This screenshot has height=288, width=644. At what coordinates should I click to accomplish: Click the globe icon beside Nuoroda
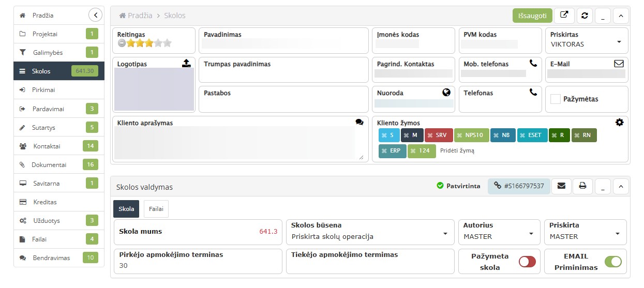(446, 93)
